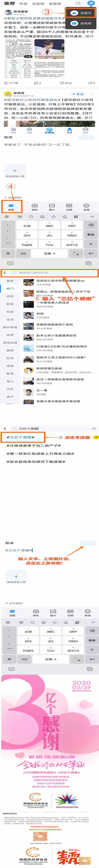Expand the 章龄之 post via 展开
The image size is (99, 868).
(x=90, y=36)
